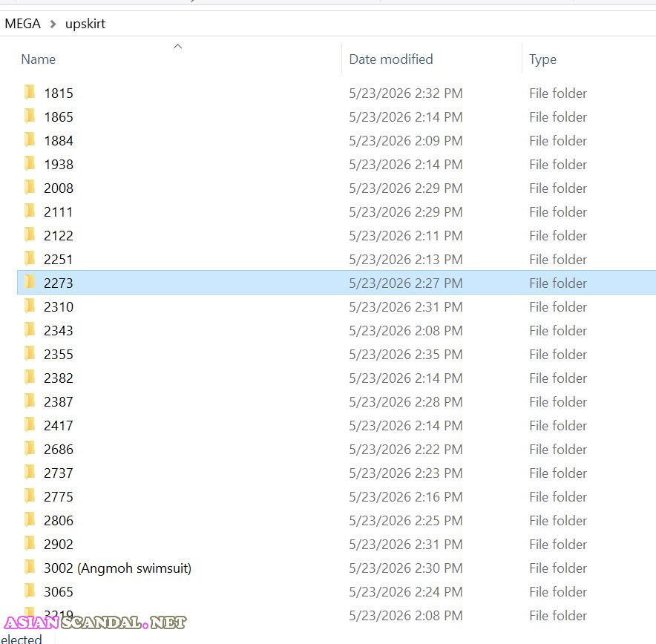Viewport: 656px width, 644px height.
Task: Click the folder icon for 1815
Action: [x=30, y=92]
